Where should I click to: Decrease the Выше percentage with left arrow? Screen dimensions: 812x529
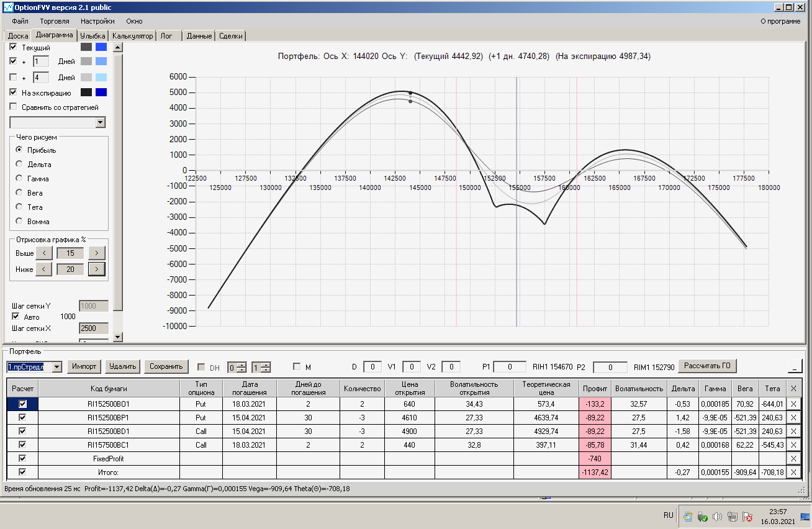click(43, 253)
